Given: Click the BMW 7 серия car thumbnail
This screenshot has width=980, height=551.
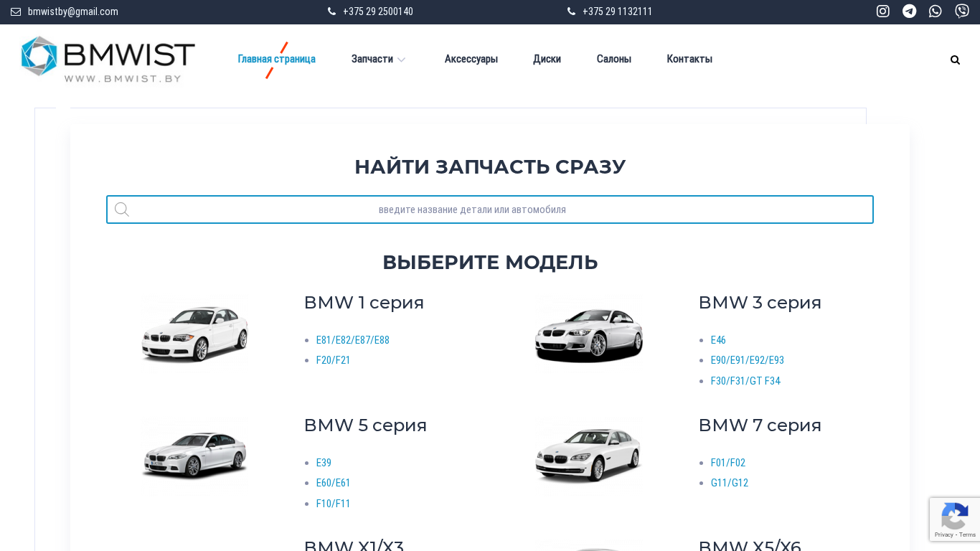Looking at the screenshot, I should (589, 456).
